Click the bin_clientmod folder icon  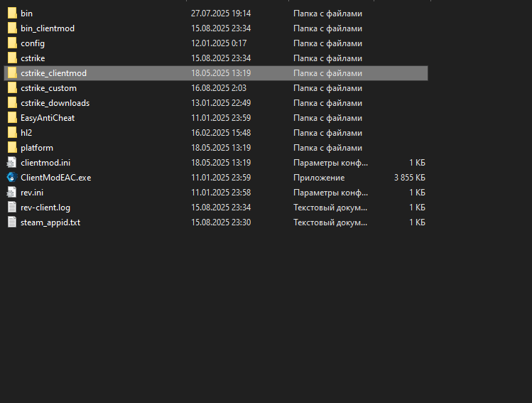tap(12, 28)
